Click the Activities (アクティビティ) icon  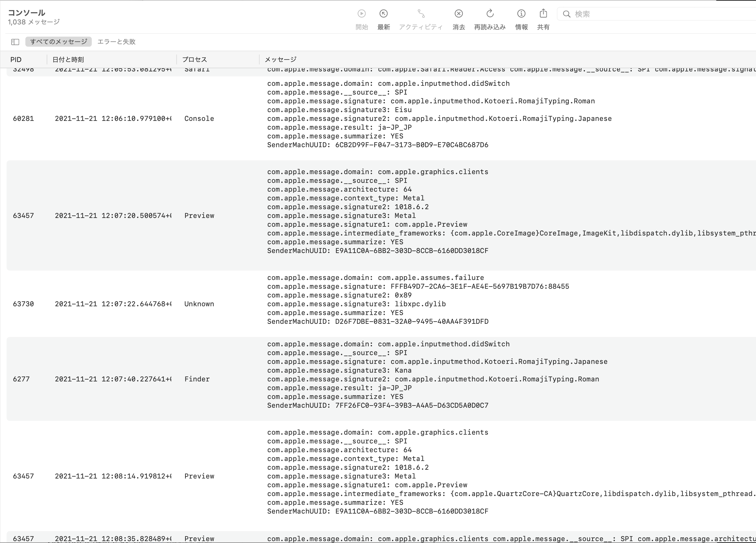pyautogui.click(x=421, y=14)
